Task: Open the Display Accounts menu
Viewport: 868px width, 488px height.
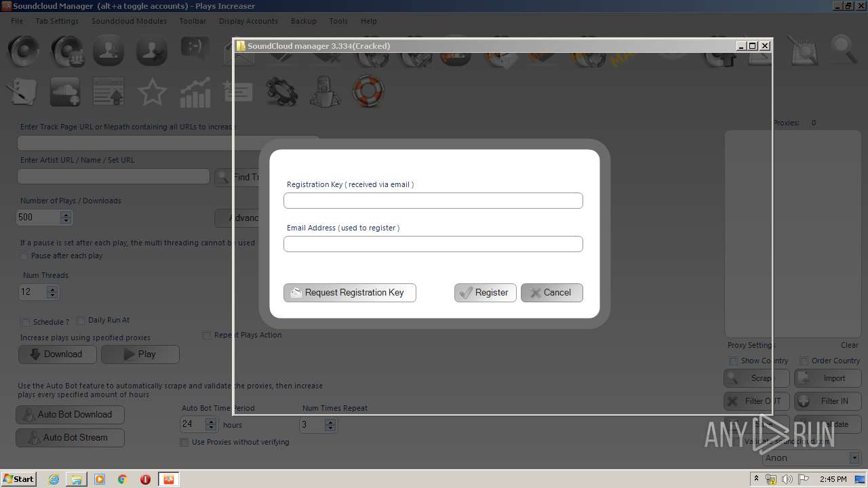Action: 248,21
